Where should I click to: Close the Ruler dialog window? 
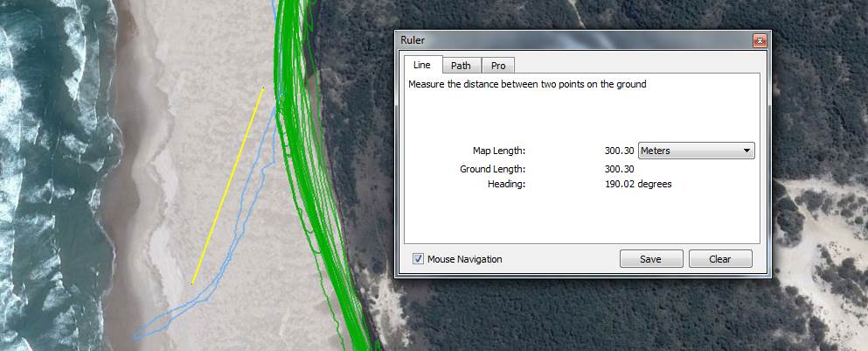(x=759, y=40)
